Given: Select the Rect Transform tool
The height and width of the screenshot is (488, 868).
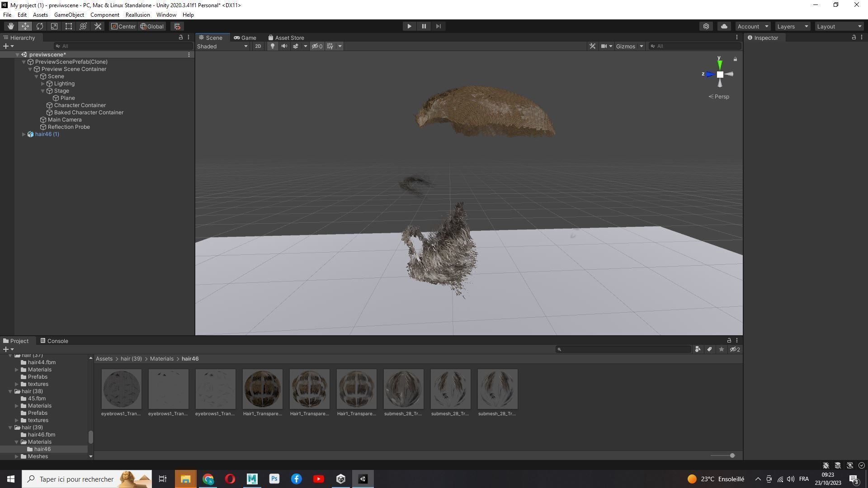Looking at the screenshot, I should coord(69,26).
